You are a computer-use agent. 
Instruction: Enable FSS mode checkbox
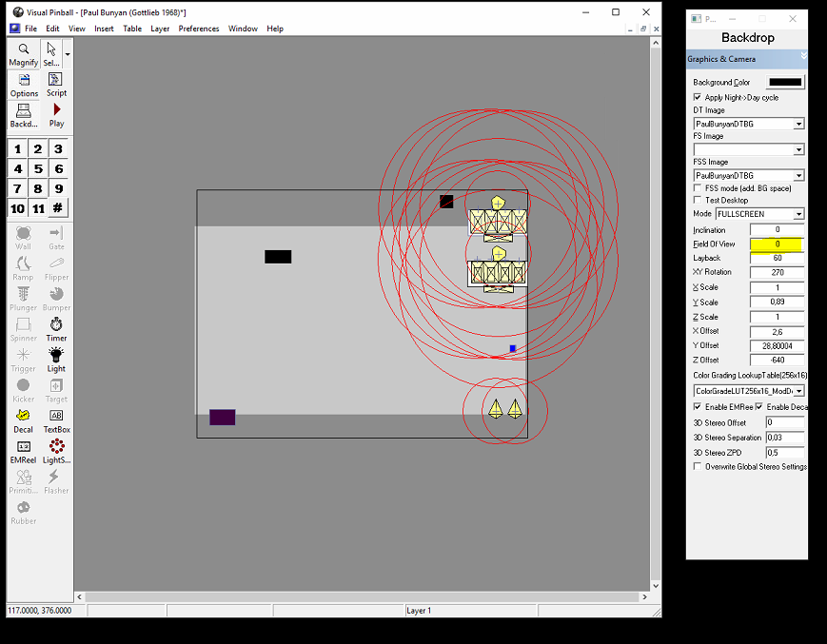[x=698, y=188]
